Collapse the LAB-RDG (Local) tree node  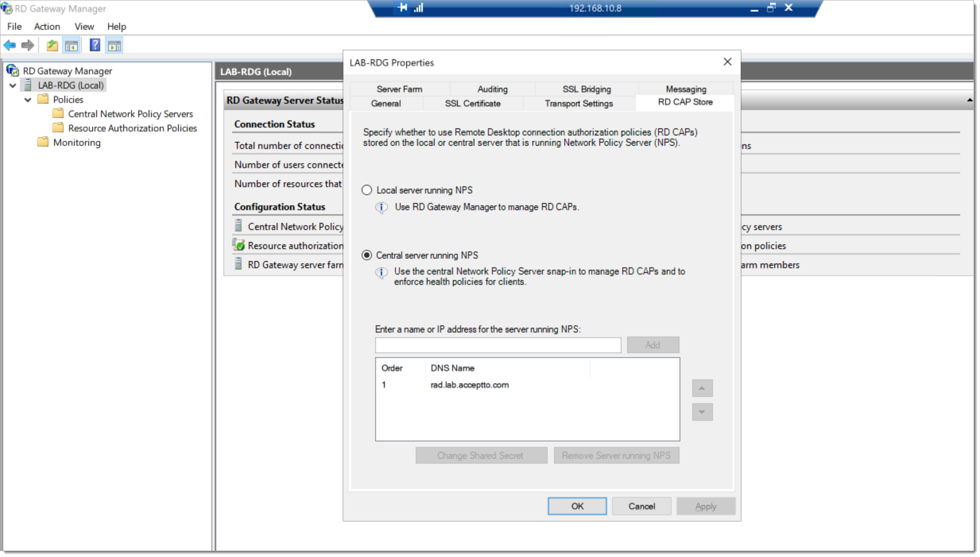13,85
